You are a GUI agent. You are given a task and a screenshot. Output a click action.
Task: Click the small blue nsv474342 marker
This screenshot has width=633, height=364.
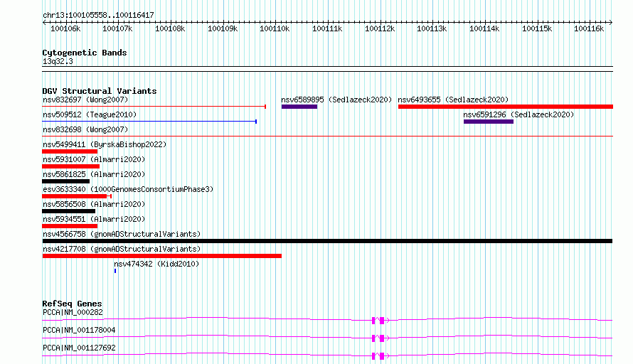(115, 271)
